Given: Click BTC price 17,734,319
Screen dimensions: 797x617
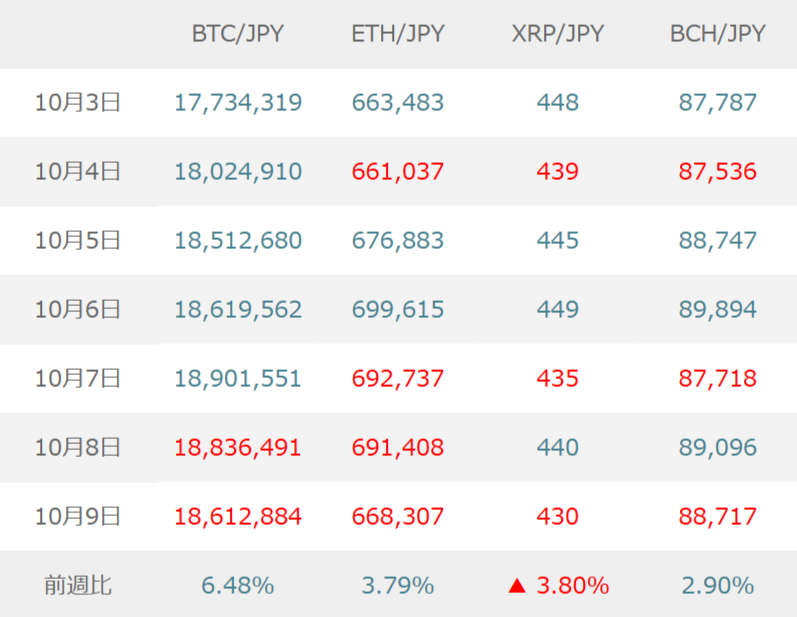Looking at the screenshot, I should [x=238, y=102].
